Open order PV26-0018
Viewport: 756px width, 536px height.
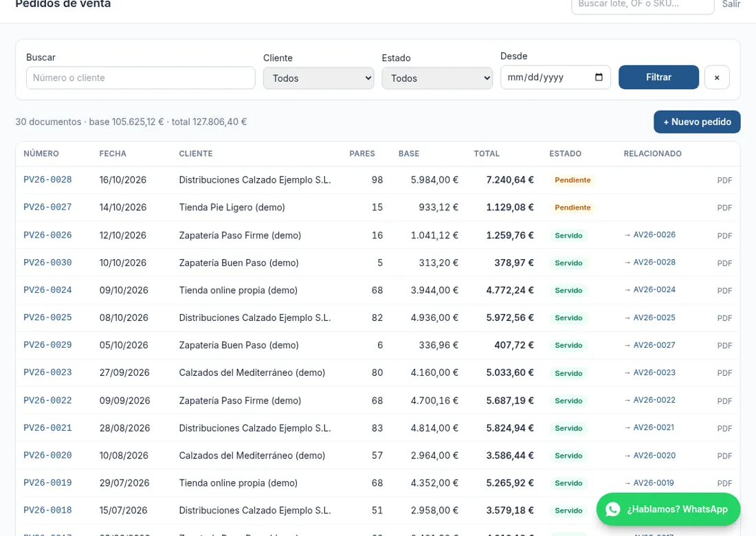(x=47, y=511)
